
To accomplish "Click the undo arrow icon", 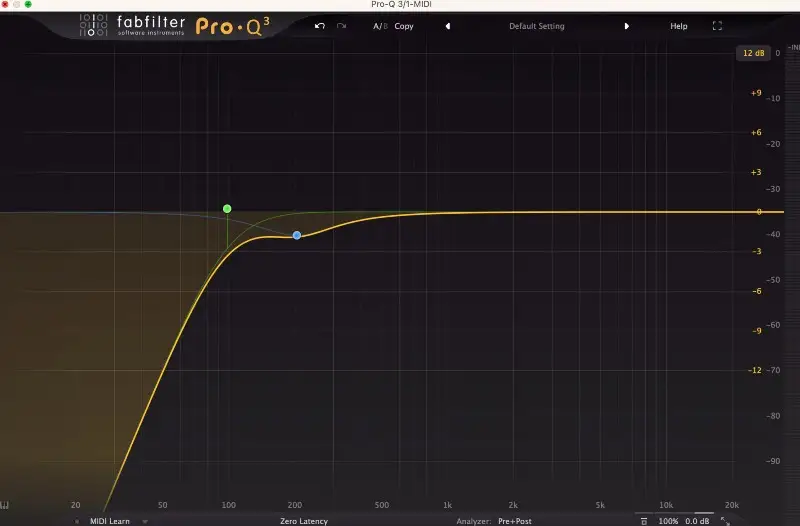I will (x=320, y=26).
